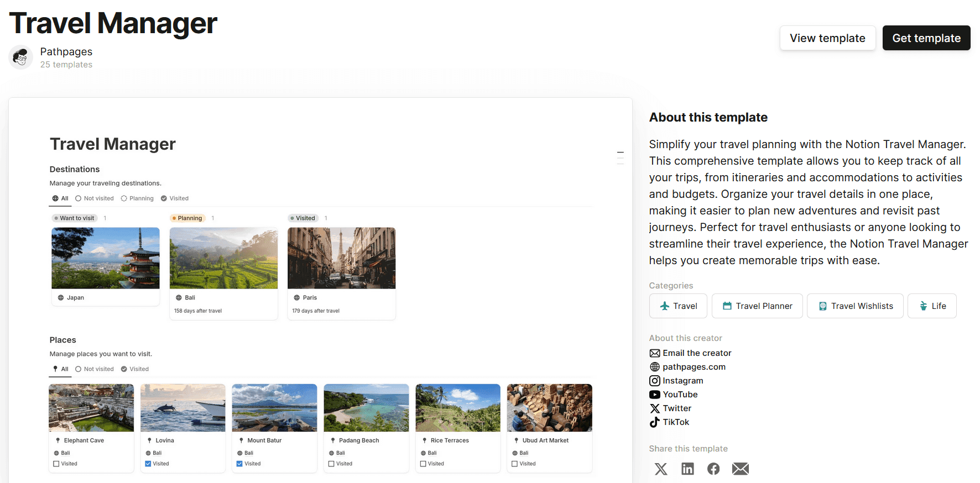Click the pin icon on Elephant Cave

click(x=58, y=440)
